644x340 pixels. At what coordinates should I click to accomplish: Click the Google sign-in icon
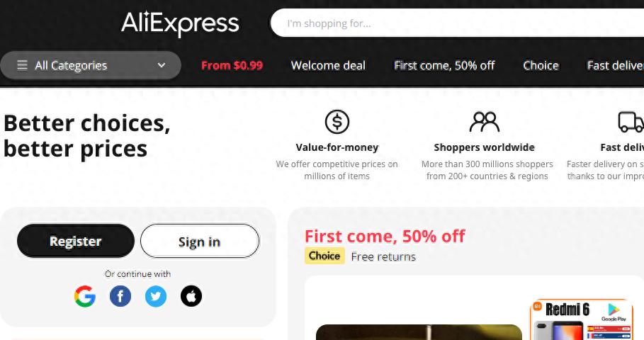pos(85,296)
